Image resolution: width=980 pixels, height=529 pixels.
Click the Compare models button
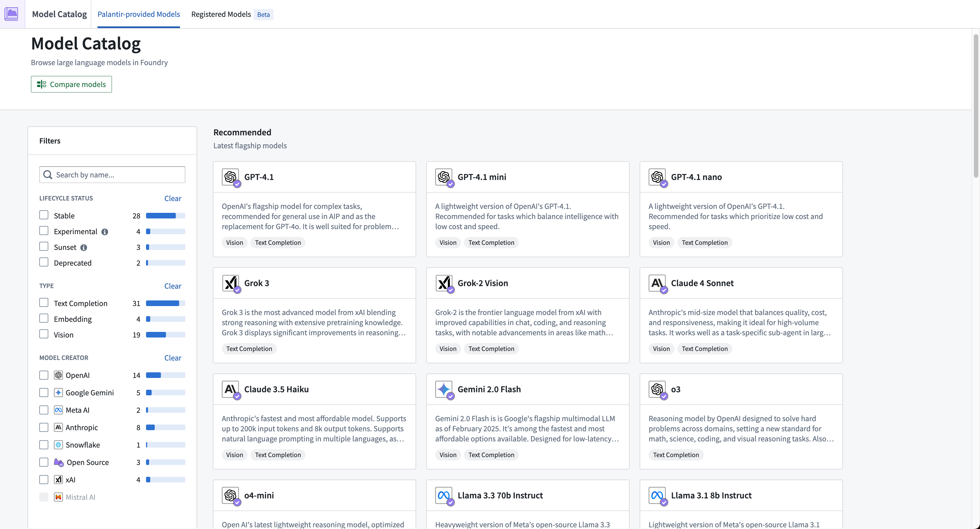pos(72,85)
